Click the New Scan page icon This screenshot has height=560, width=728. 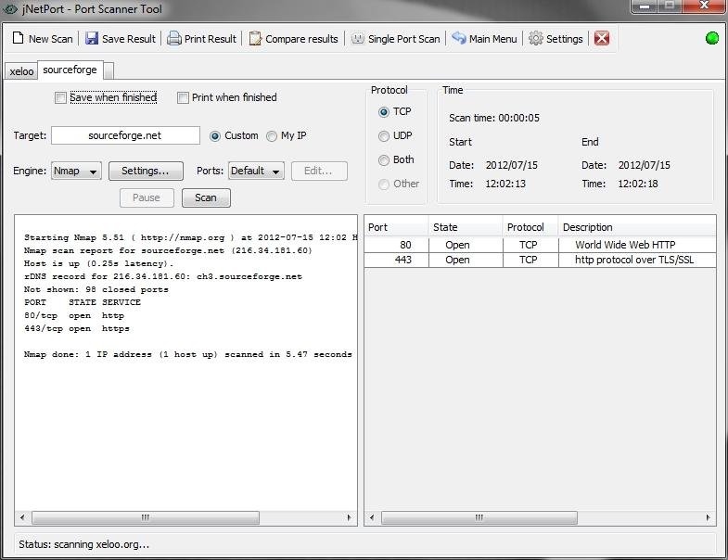click(18, 38)
